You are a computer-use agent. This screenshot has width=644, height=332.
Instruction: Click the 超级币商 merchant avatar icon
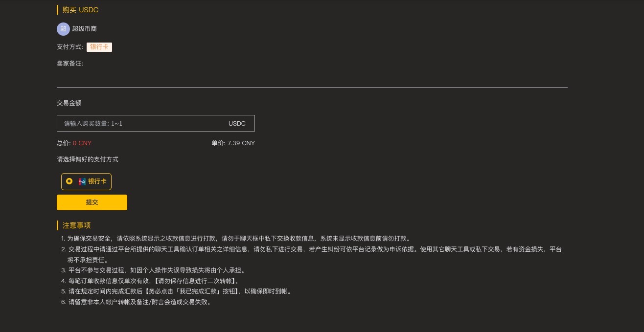click(63, 29)
